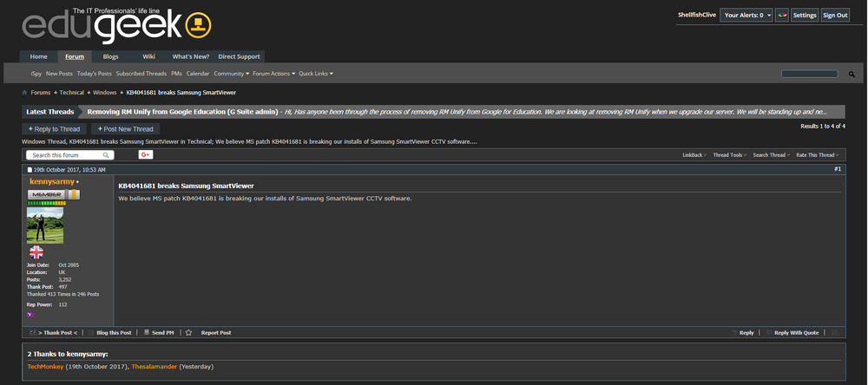The height and width of the screenshot is (385, 868).
Task: Open Subscribed Threads
Action: (141, 74)
